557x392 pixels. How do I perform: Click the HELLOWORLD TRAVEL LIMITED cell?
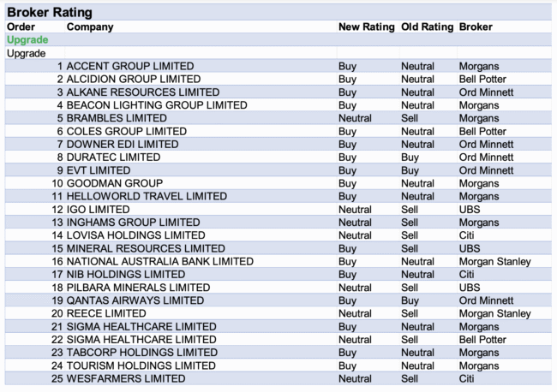(x=147, y=196)
